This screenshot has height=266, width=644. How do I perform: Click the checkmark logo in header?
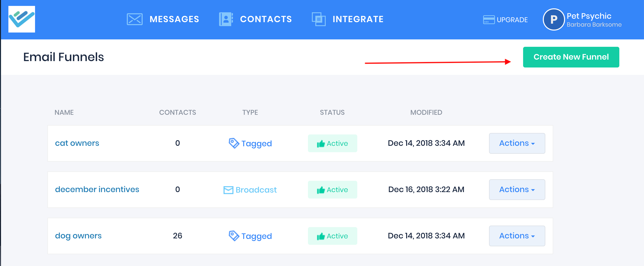tap(21, 19)
